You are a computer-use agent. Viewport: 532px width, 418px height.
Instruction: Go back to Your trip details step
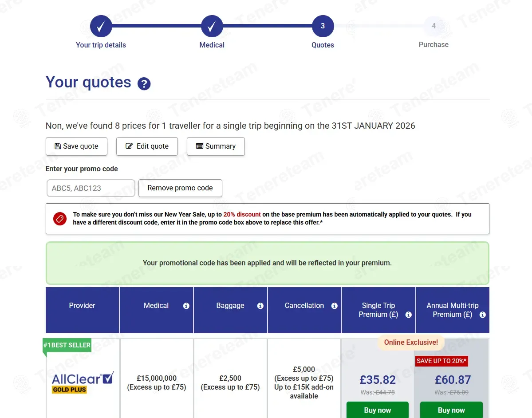coord(101,26)
